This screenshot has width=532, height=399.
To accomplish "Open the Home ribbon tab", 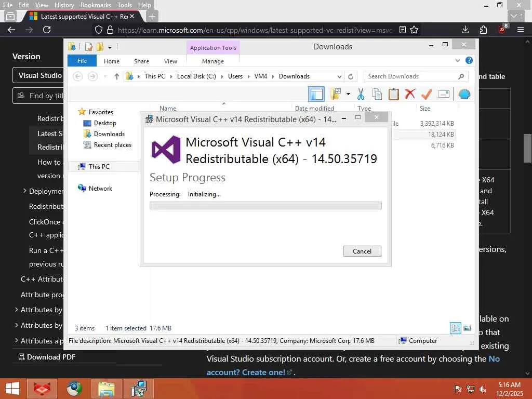I will coord(112,61).
